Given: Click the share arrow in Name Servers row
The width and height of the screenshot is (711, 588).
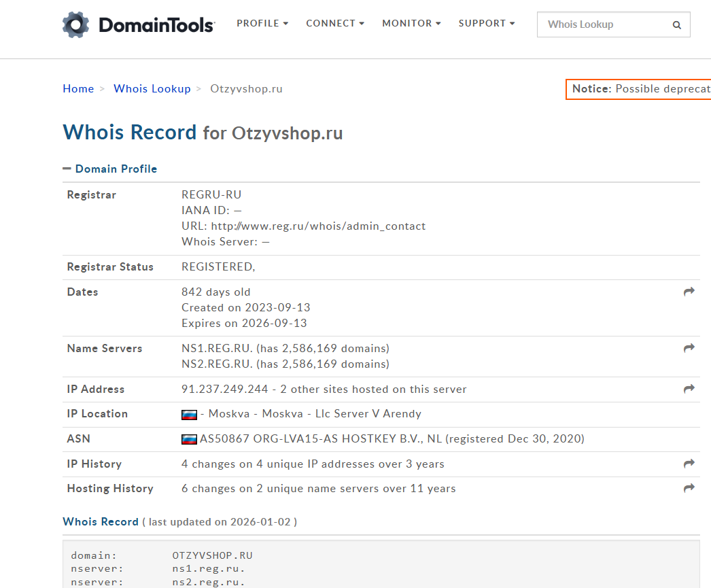Looking at the screenshot, I should click(689, 348).
